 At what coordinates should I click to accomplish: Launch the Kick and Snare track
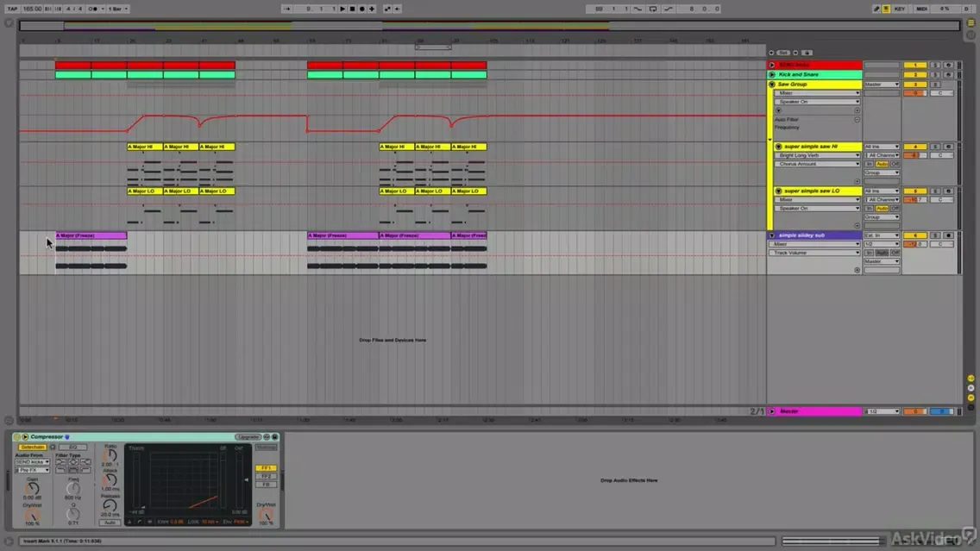tap(772, 74)
